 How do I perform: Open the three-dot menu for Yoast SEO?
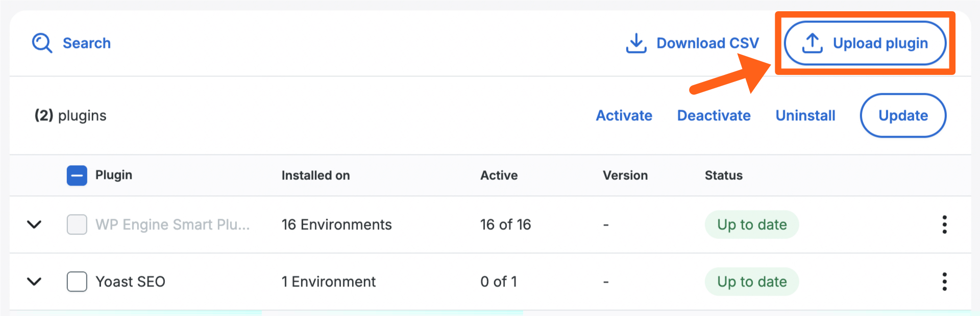[x=944, y=281]
